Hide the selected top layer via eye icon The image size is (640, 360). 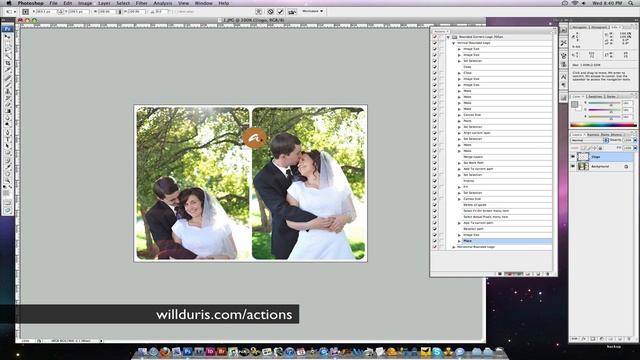coord(573,157)
